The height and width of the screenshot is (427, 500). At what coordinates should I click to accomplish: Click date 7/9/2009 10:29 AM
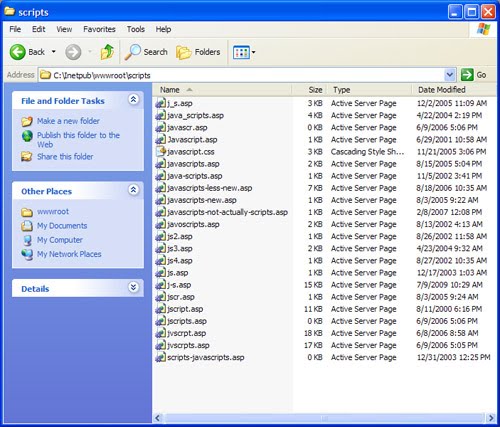pos(449,285)
